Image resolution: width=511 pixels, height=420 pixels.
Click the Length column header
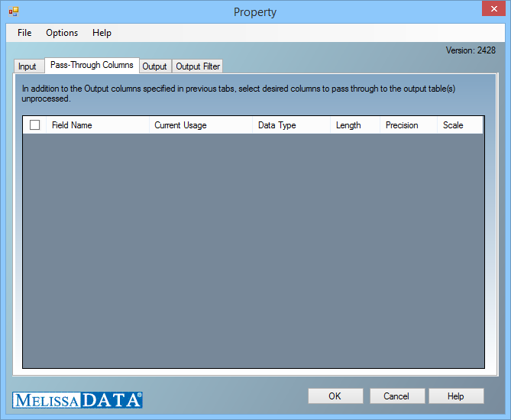click(354, 125)
